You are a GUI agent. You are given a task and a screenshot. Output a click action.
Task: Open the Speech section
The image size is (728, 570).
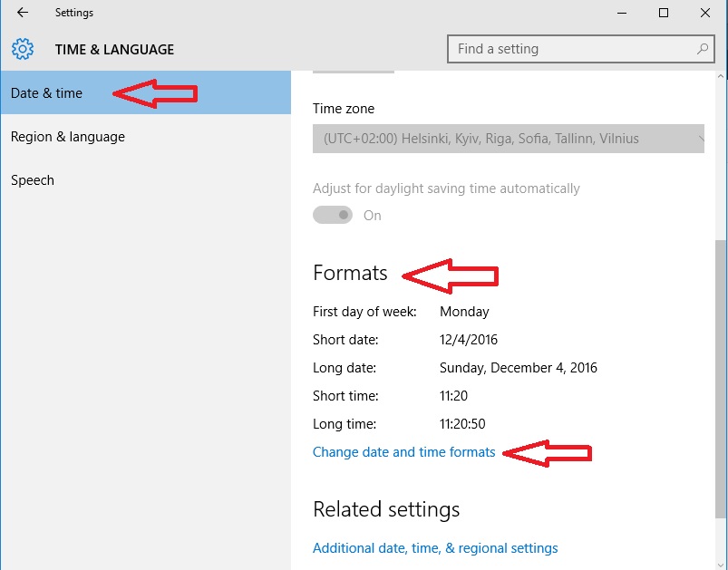(x=33, y=180)
